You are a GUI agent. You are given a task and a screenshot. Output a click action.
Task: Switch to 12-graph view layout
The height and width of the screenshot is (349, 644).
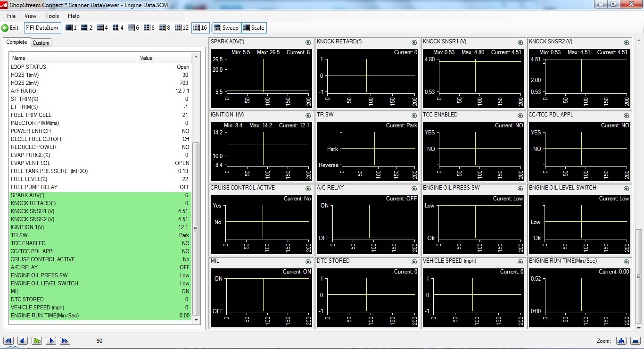[x=182, y=28]
